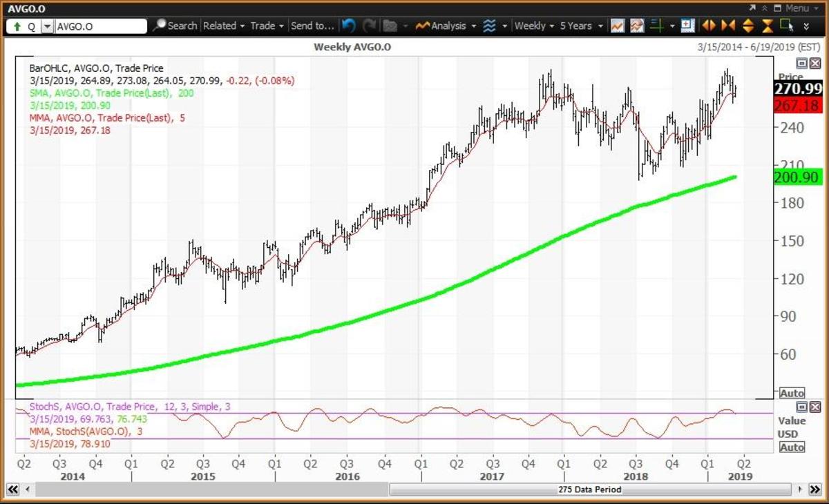This screenshot has height=504, width=829.
Task: Close the stochastic pane with its X icon
Action: (814, 407)
